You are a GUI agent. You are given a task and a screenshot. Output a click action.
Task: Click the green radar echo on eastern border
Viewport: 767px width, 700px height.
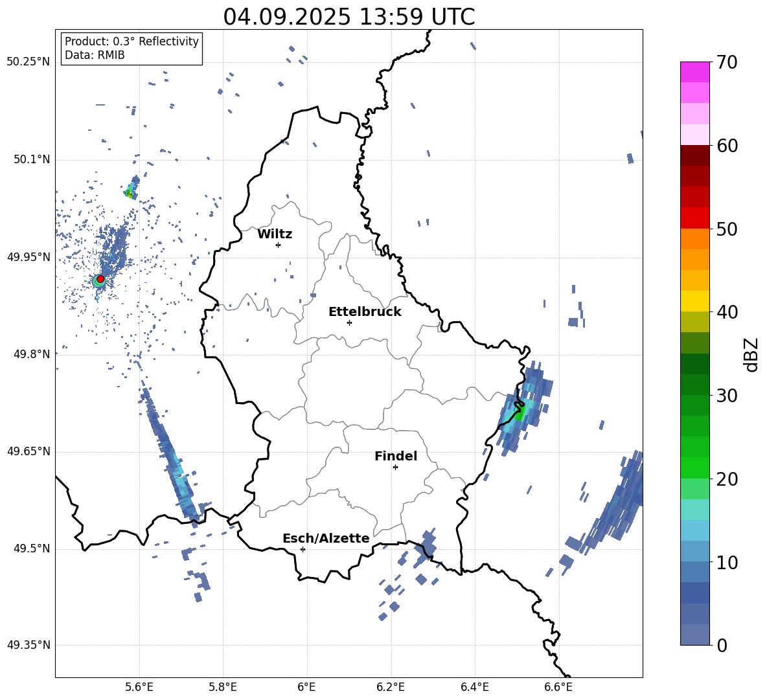pyautogui.click(x=519, y=414)
